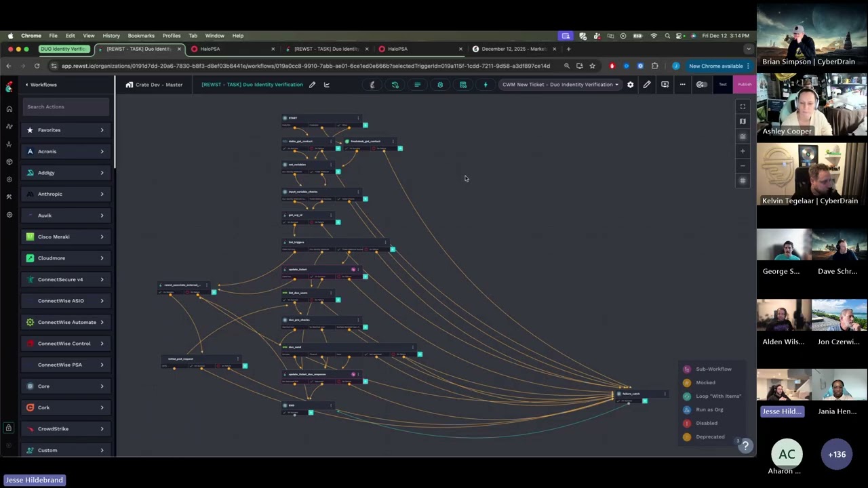
Task: Expand the Anthropic action group
Action: point(66,194)
